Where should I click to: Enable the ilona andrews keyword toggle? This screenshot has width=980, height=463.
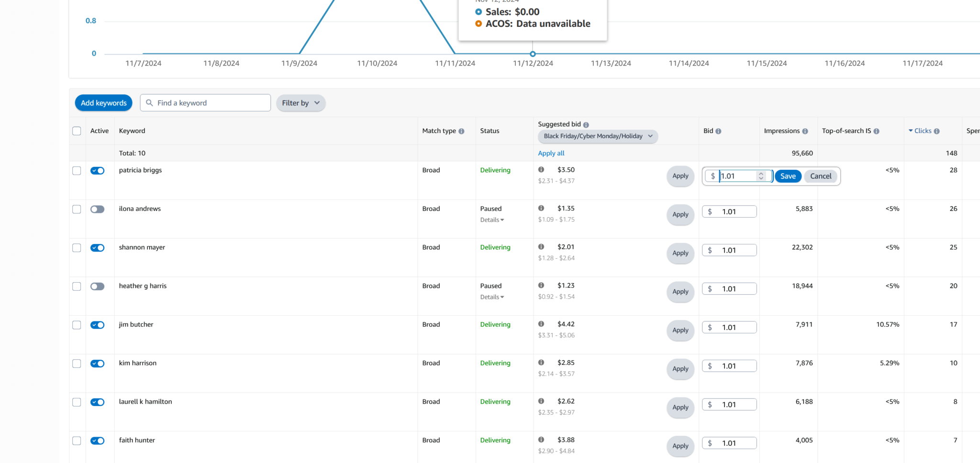pyautogui.click(x=98, y=209)
